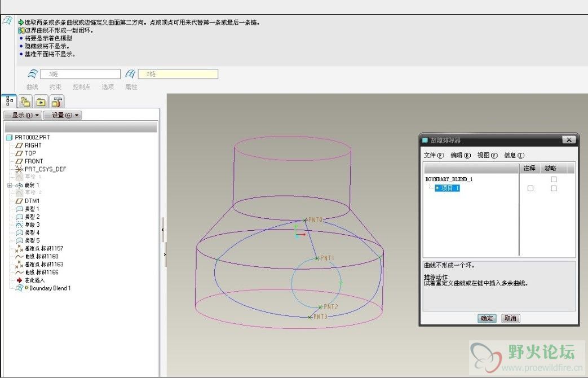588x378 pixels.
Task: Click the troubleshooter dialog title icon
Action: point(425,140)
